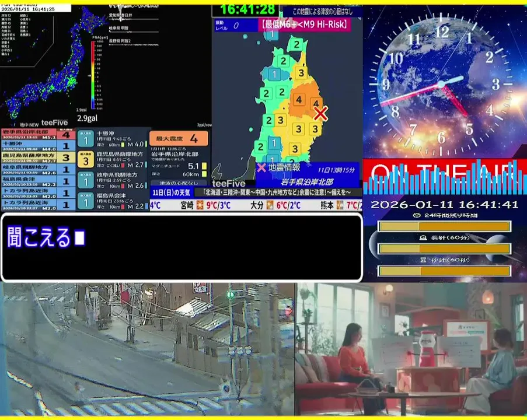527x420 pixels.
Task: Click the 2026-01-11 16:41:41 digital datetime
Action: coord(444,204)
